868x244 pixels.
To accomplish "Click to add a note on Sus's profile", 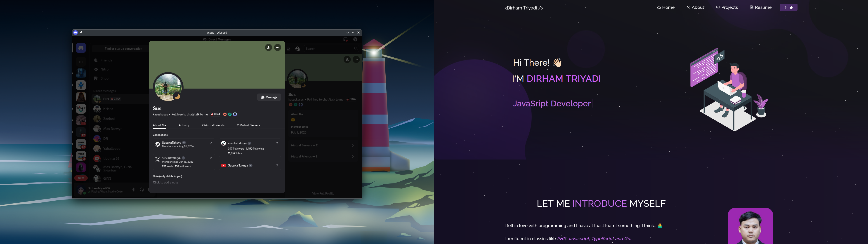I will coord(165,182).
